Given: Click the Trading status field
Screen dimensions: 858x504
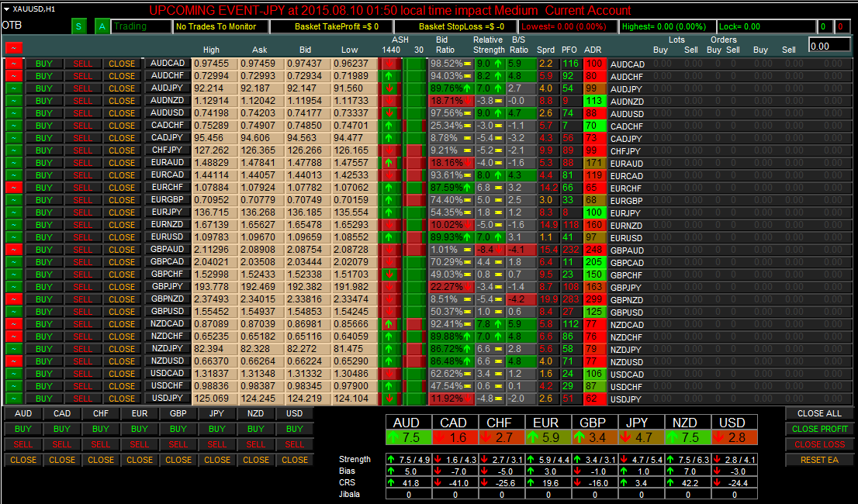Looking at the screenshot, I should click(x=142, y=26).
